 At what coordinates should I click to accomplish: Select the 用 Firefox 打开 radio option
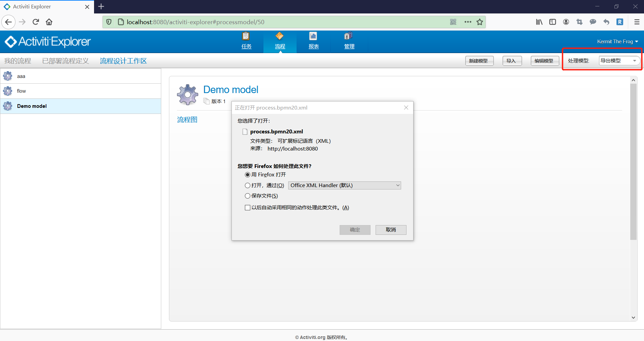pyautogui.click(x=248, y=175)
